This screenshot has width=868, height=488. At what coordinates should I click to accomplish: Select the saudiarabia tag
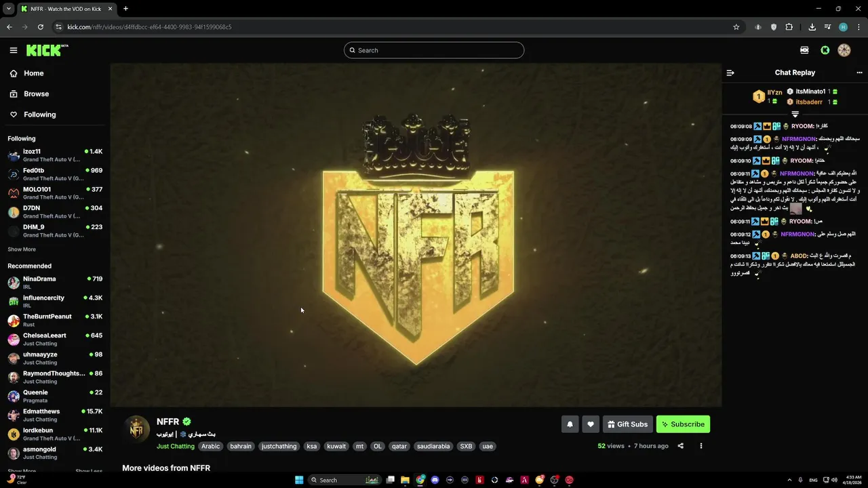433,446
